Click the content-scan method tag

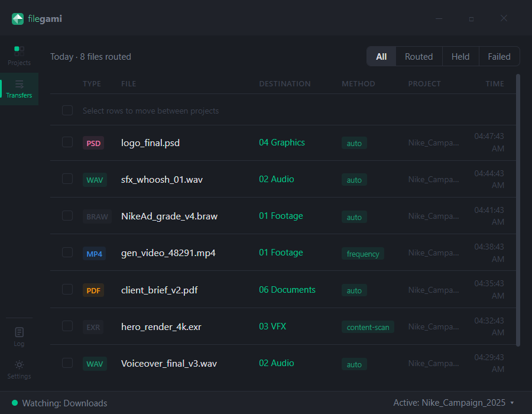click(x=368, y=327)
